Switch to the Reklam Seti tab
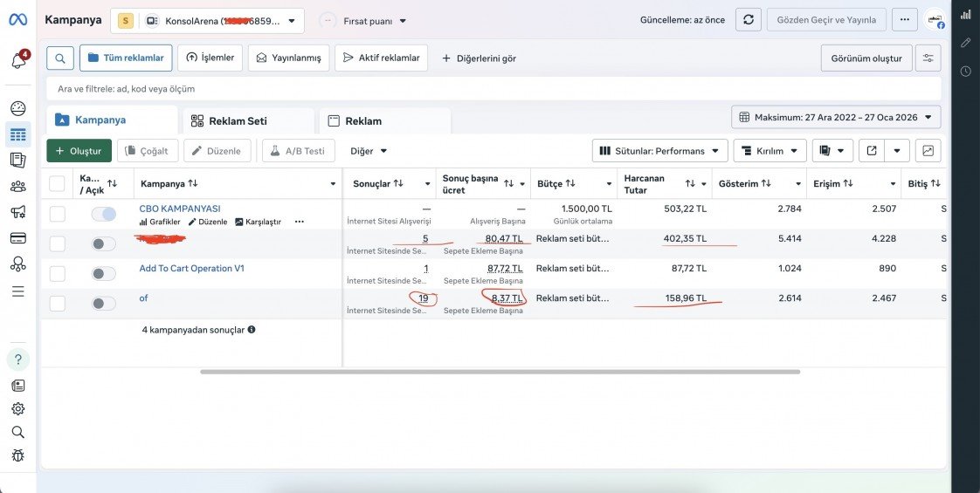The width and height of the screenshot is (980, 493). click(x=248, y=121)
